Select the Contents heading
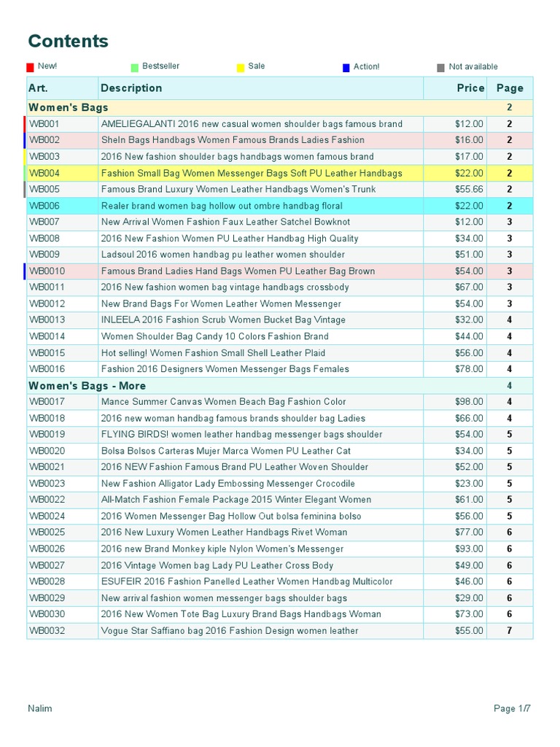This screenshot has width=560, height=747. click(68, 41)
